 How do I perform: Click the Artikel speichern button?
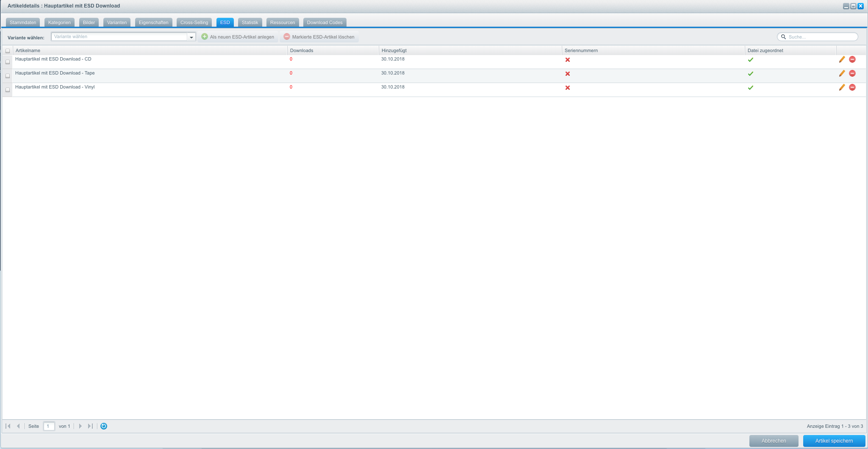(x=834, y=441)
